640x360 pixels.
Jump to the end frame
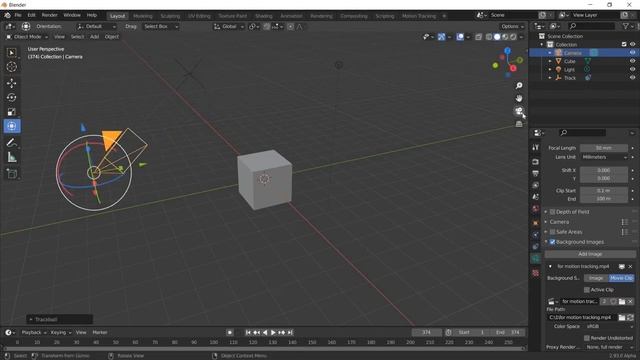point(290,333)
